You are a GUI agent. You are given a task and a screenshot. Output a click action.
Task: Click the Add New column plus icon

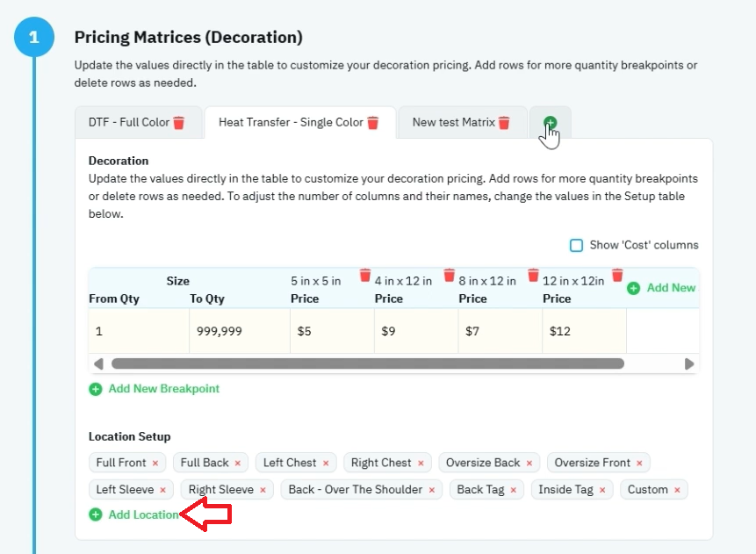click(x=634, y=288)
